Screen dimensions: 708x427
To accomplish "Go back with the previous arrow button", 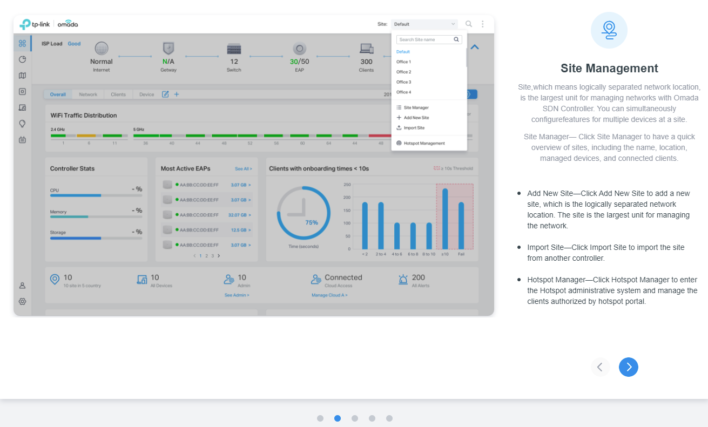I will (600, 367).
